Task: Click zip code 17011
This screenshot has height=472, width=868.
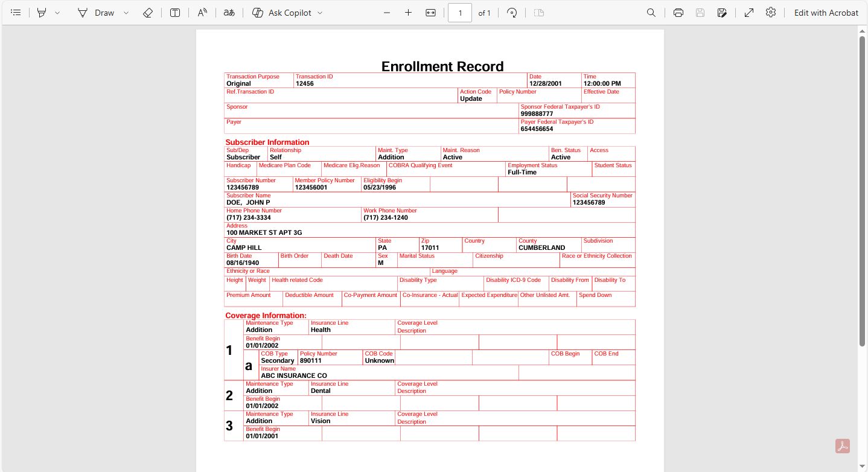Action: click(x=430, y=248)
